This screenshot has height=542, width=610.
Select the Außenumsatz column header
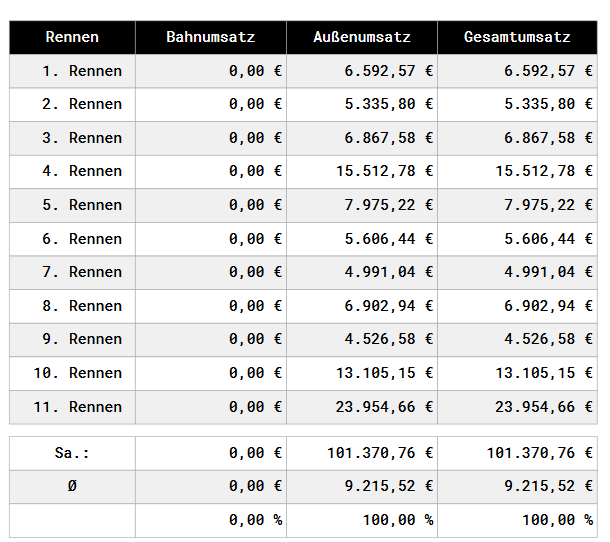click(362, 37)
